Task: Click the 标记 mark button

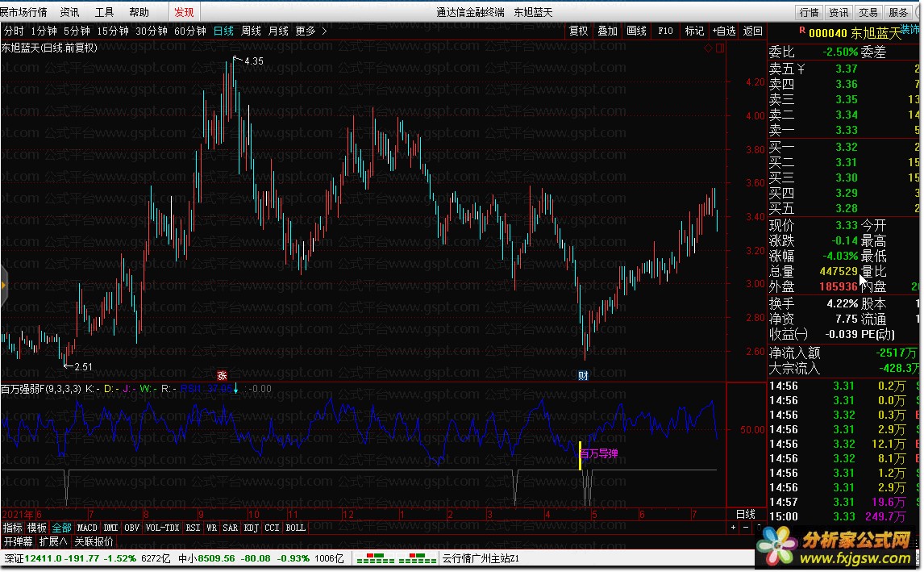Action: coord(694,31)
